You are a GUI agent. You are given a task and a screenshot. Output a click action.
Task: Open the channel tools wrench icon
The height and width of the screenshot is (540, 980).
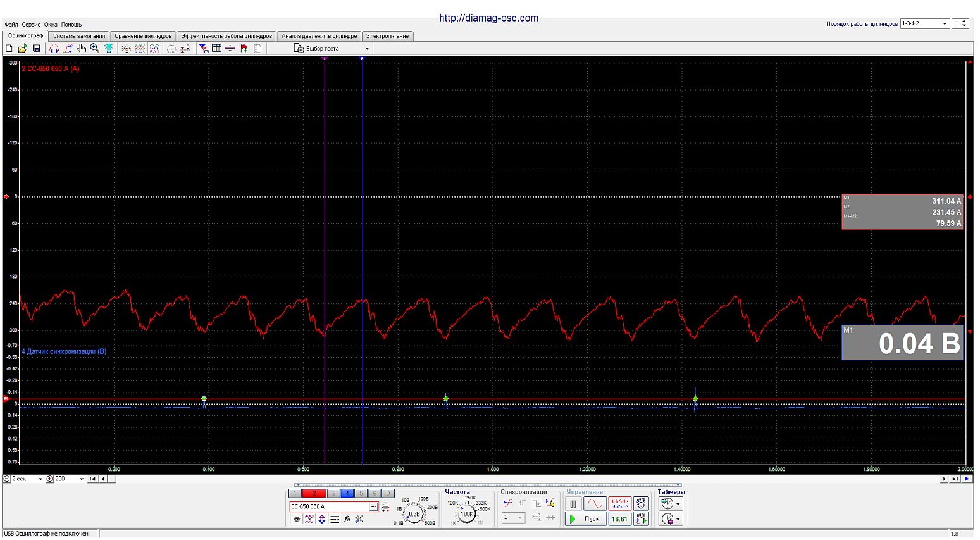click(359, 519)
